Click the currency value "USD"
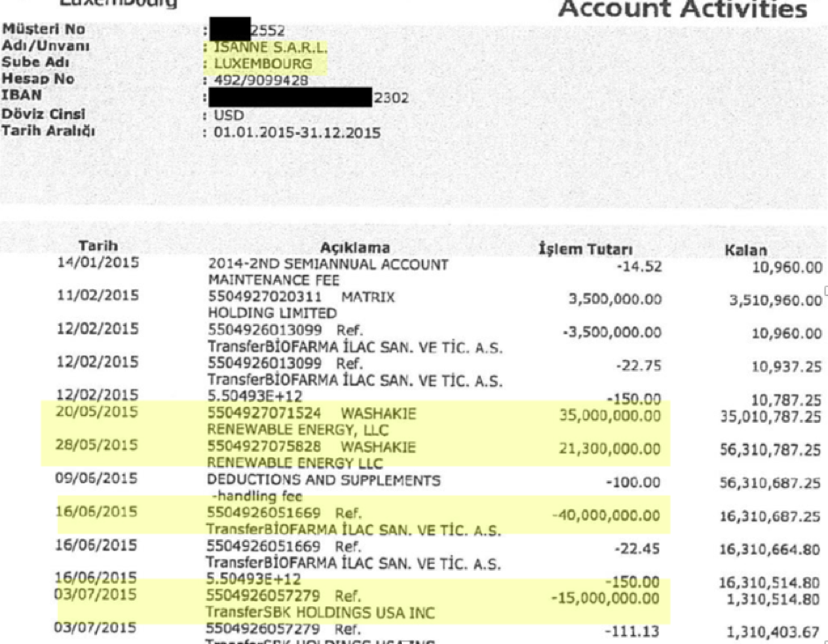Viewport: 828px width, 644px height. pyautogui.click(x=229, y=115)
